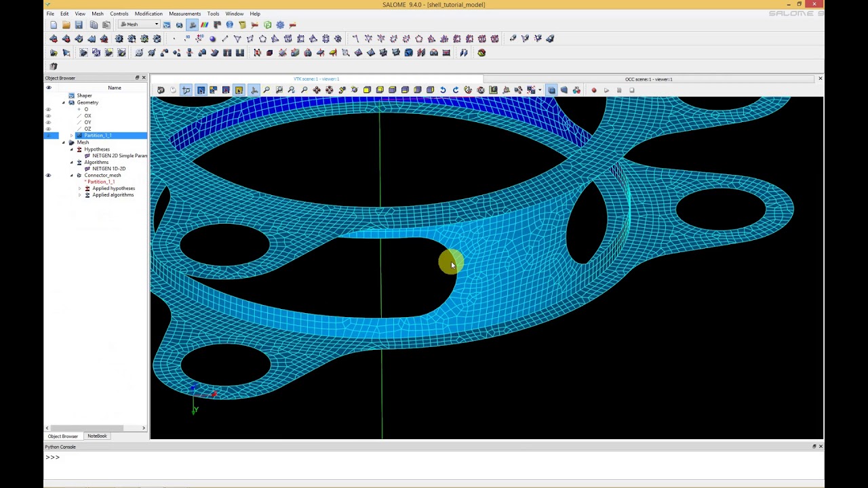This screenshot has height=488, width=868.
Task: Select the Panning icon in viewer toolbar
Action: click(x=317, y=90)
